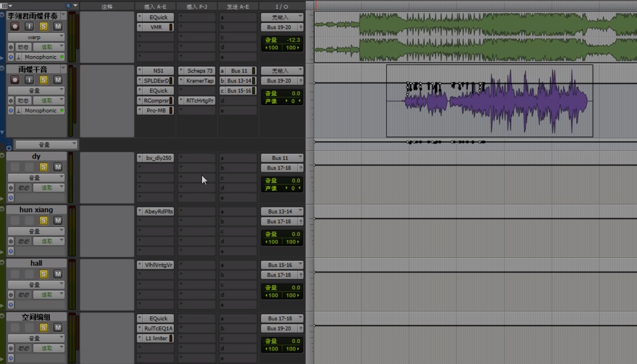The image size is (637, 364).
Task: Toggle input monitoring on 雨蝶干音 track
Action: click(x=29, y=80)
